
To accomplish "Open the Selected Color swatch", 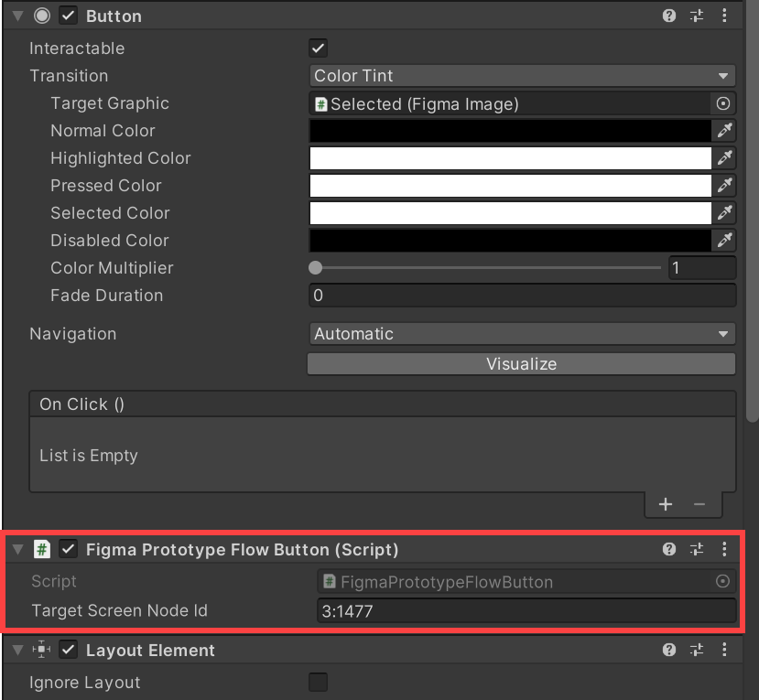I will pyautogui.click(x=510, y=213).
